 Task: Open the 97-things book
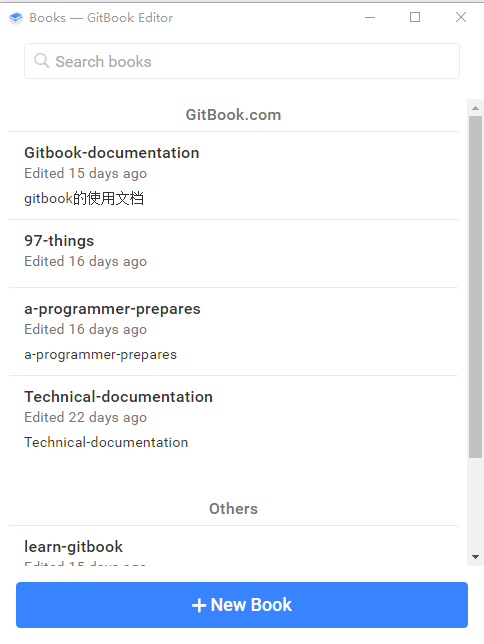(x=233, y=254)
